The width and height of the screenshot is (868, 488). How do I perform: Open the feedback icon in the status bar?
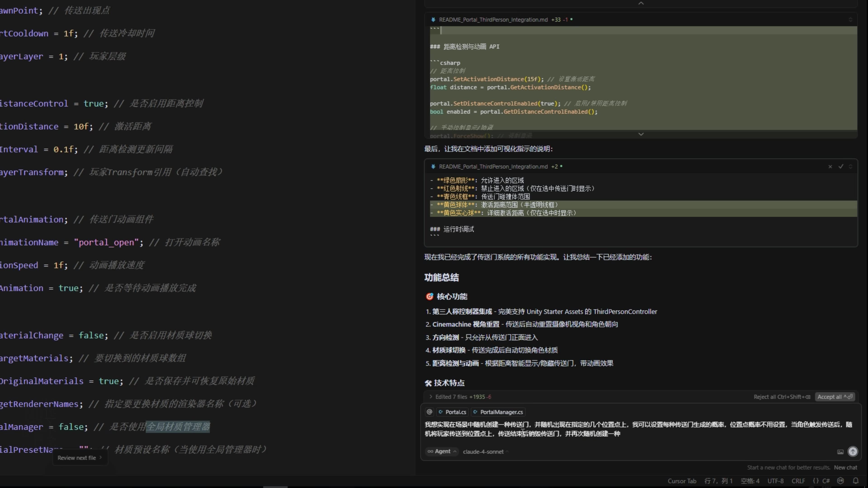840,481
